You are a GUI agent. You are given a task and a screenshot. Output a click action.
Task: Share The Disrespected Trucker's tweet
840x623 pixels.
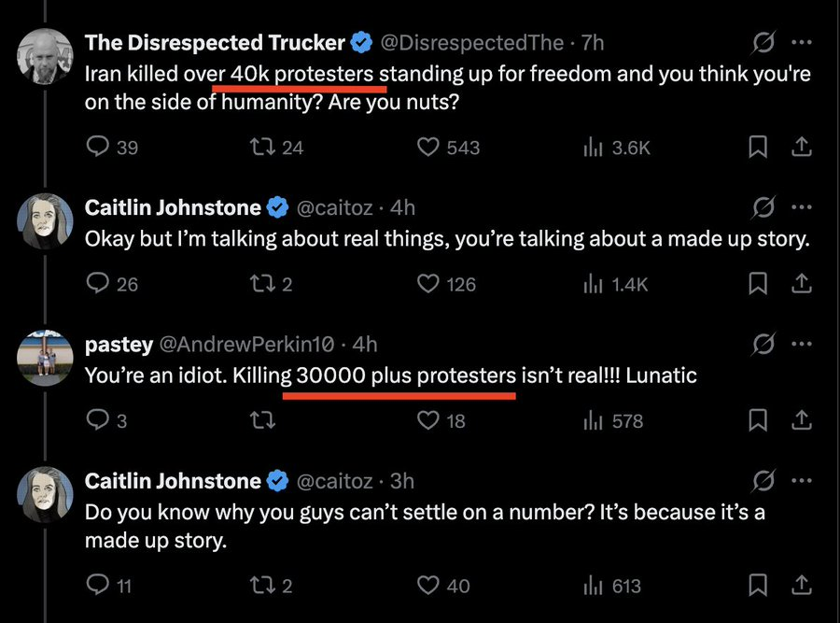(800, 147)
